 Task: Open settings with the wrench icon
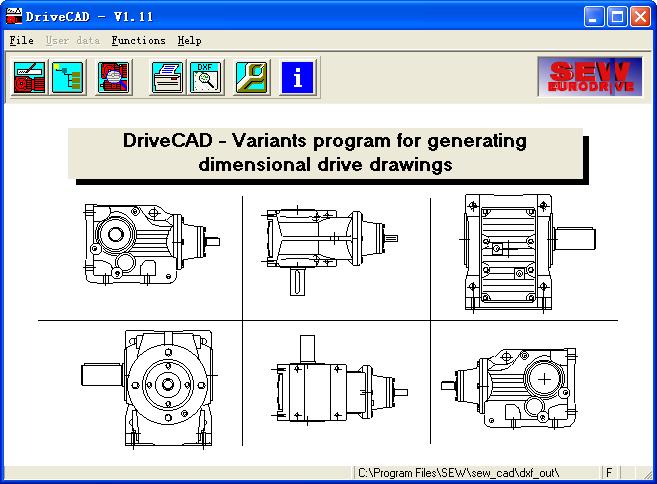click(x=251, y=78)
